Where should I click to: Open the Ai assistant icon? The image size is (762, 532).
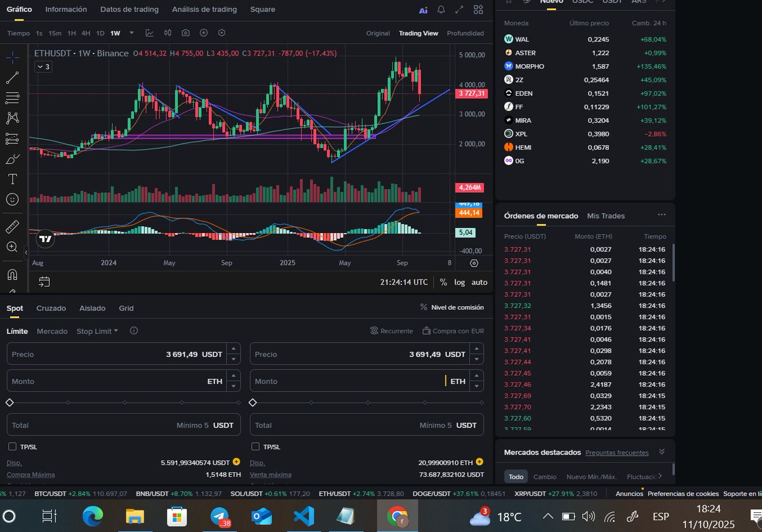pyautogui.click(x=424, y=10)
